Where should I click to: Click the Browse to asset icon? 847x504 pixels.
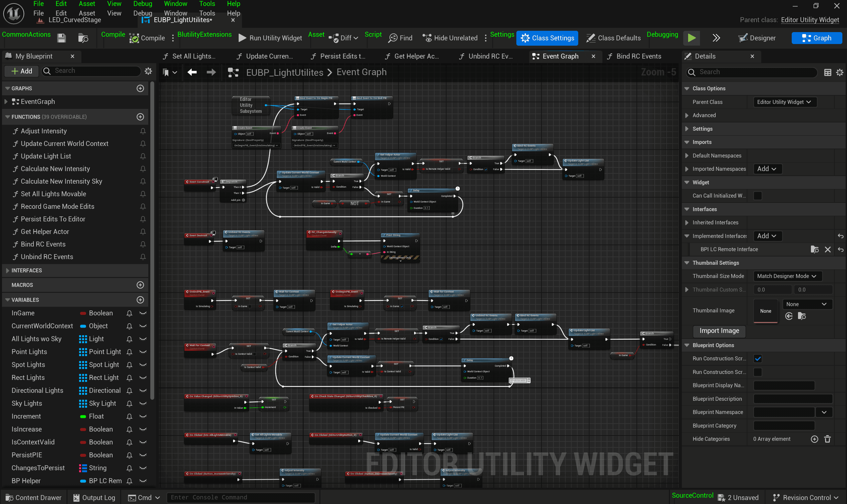click(83, 38)
